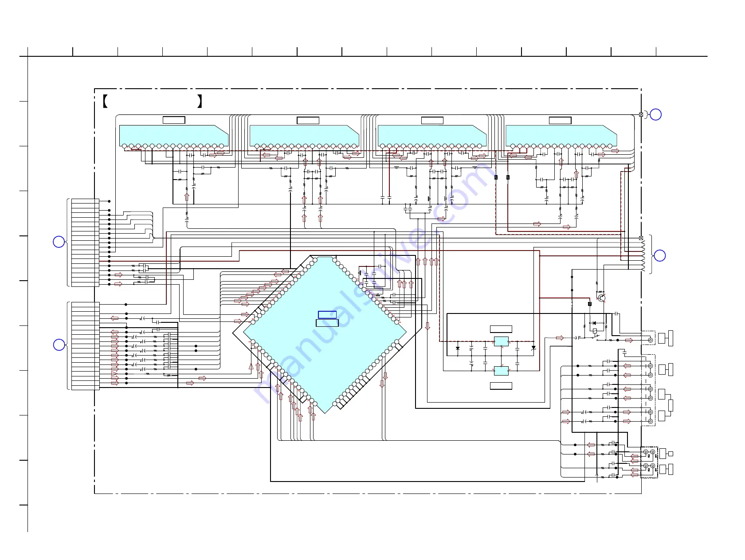Click the large diamond-shaped IC in the center
745x560 pixels.
click(x=325, y=335)
